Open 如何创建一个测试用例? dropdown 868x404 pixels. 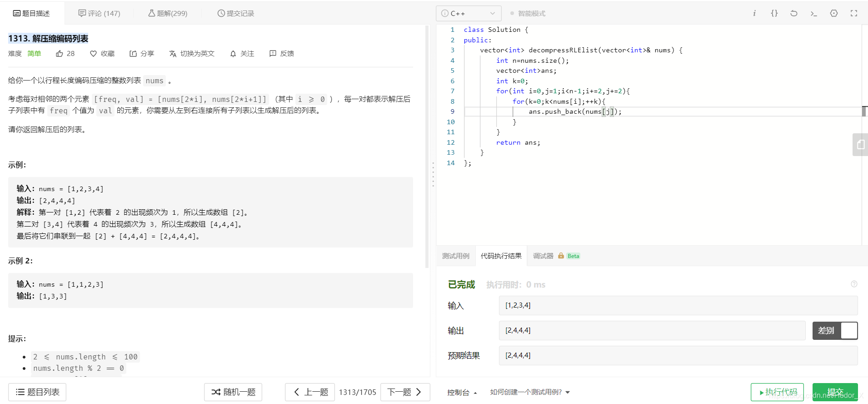(530, 392)
